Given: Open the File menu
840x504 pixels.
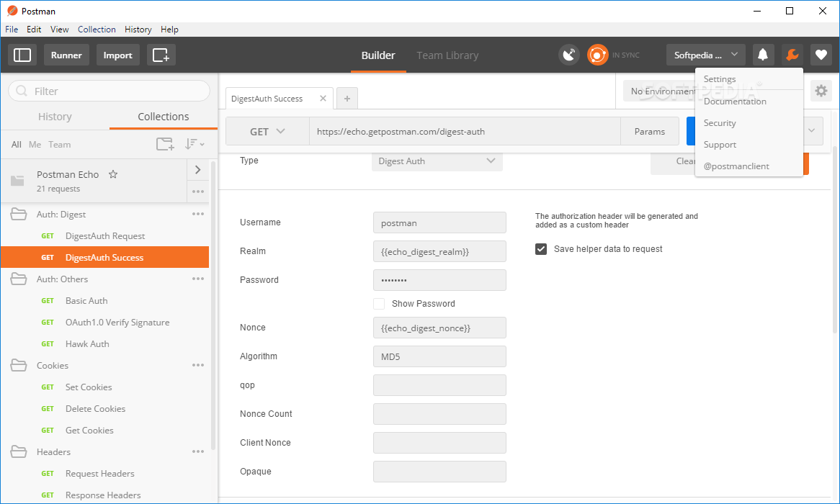Looking at the screenshot, I should [x=12, y=30].
